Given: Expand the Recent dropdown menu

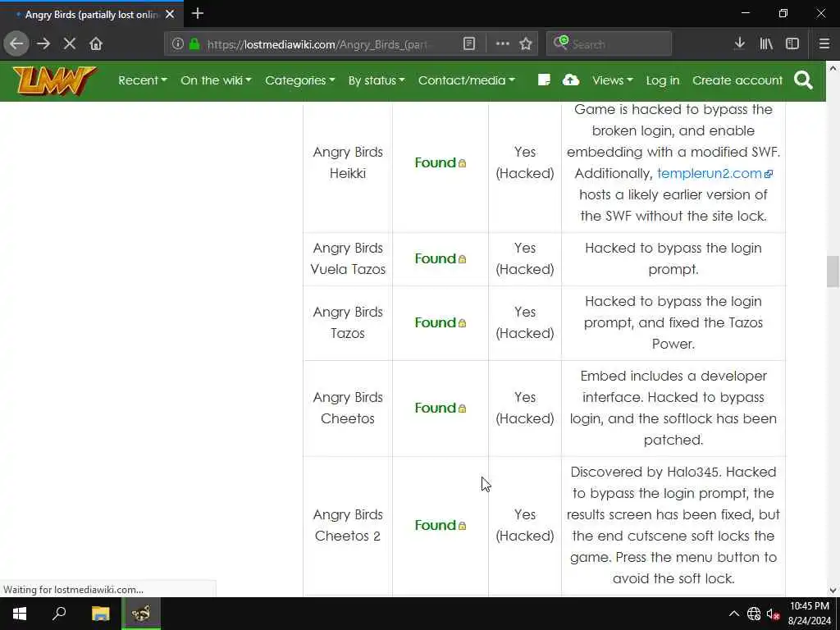Looking at the screenshot, I should pos(143,80).
